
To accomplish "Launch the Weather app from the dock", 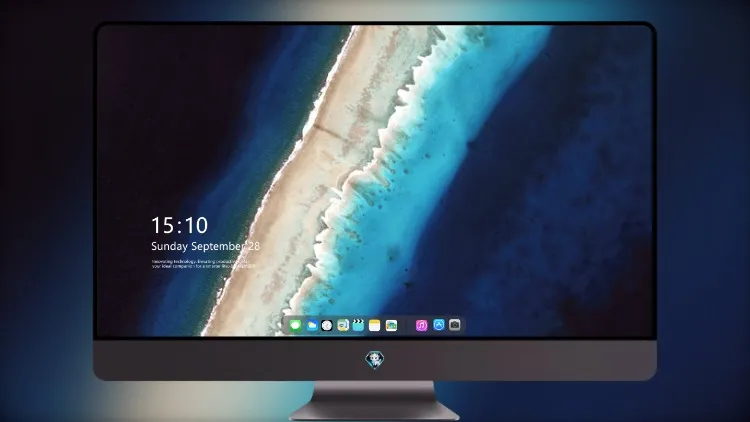I will click(312, 325).
